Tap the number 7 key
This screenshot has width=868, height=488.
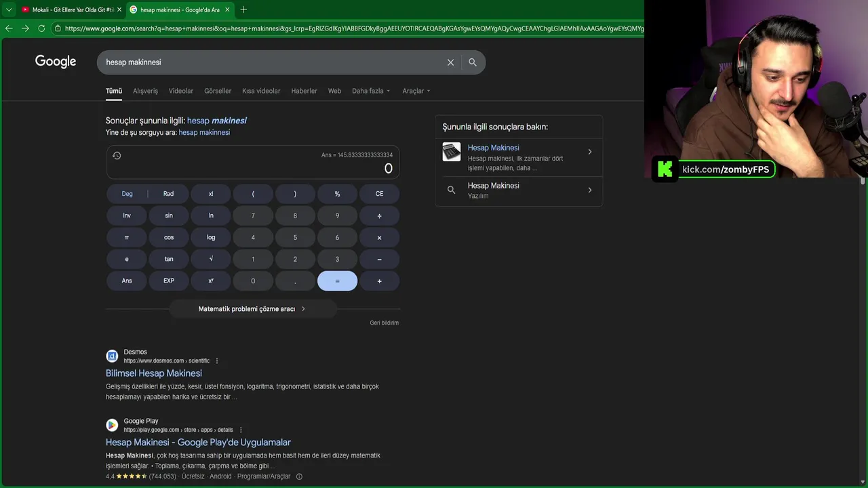(x=253, y=216)
